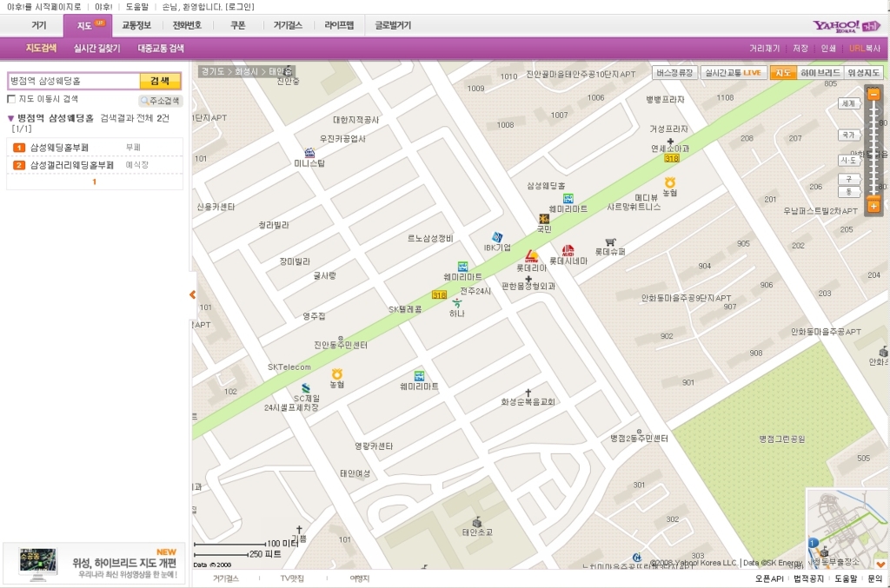Click the 미니스탑 convenience store icon
This screenshot has height=588, width=890.
tap(309, 153)
